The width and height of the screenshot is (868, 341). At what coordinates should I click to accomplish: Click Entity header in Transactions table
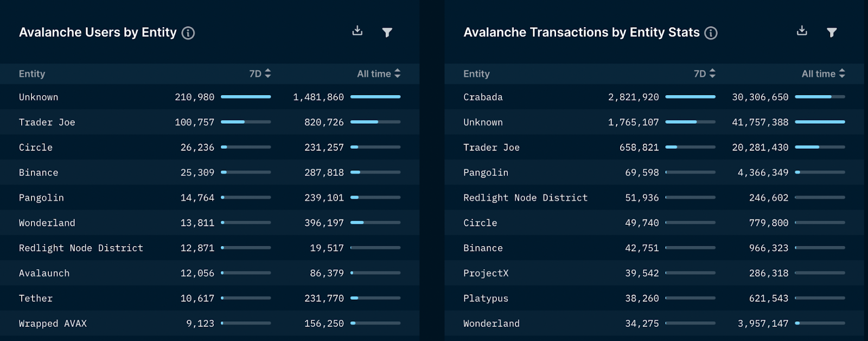click(476, 74)
